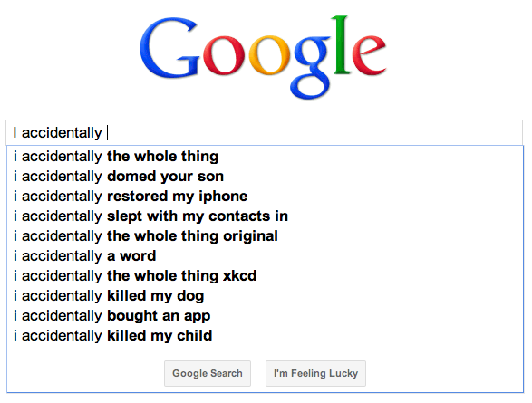The height and width of the screenshot is (403, 532).
Task: Click the I'm Feeling Lucky button
Action: click(x=315, y=373)
